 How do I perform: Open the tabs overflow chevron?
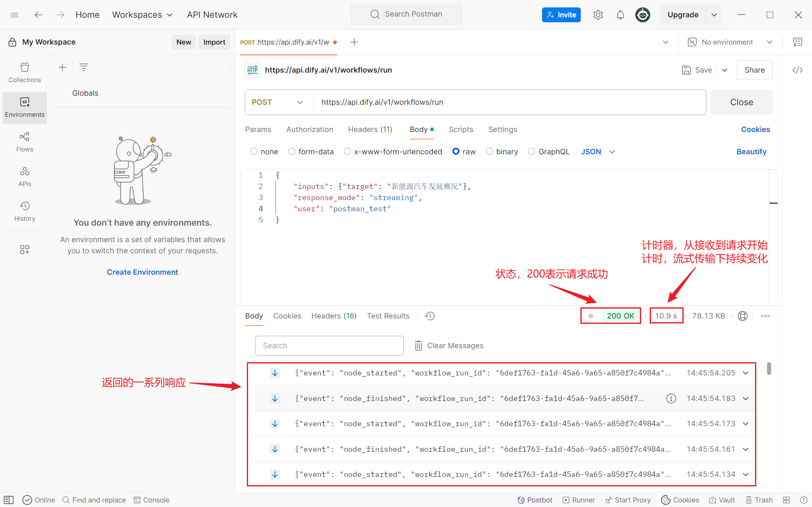coord(665,42)
